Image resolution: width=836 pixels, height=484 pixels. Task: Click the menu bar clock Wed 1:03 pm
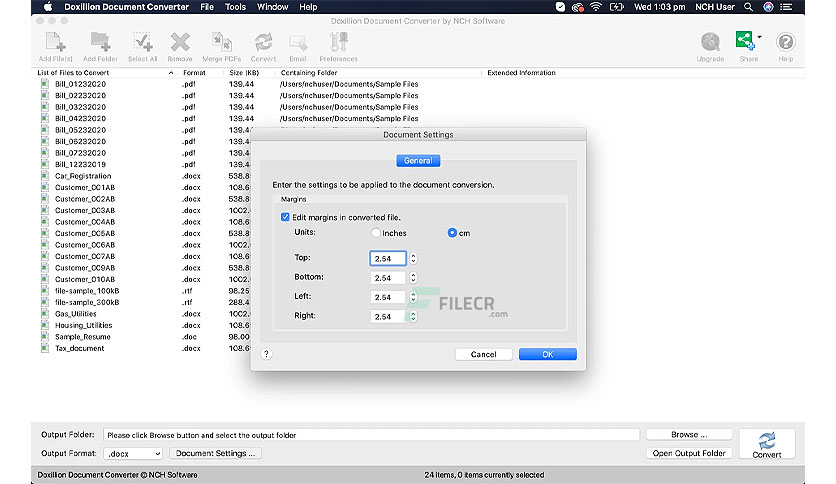click(x=659, y=7)
